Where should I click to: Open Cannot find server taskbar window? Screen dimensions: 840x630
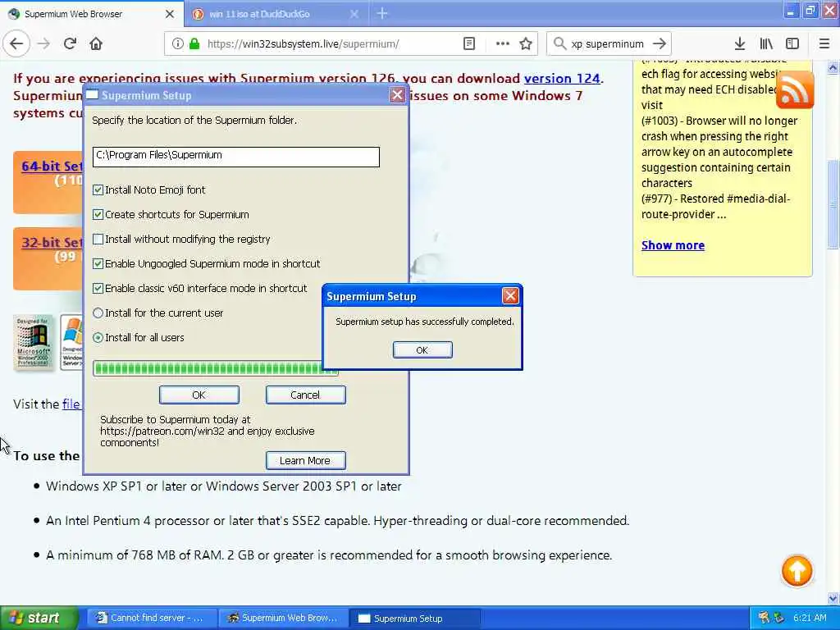[x=153, y=618]
